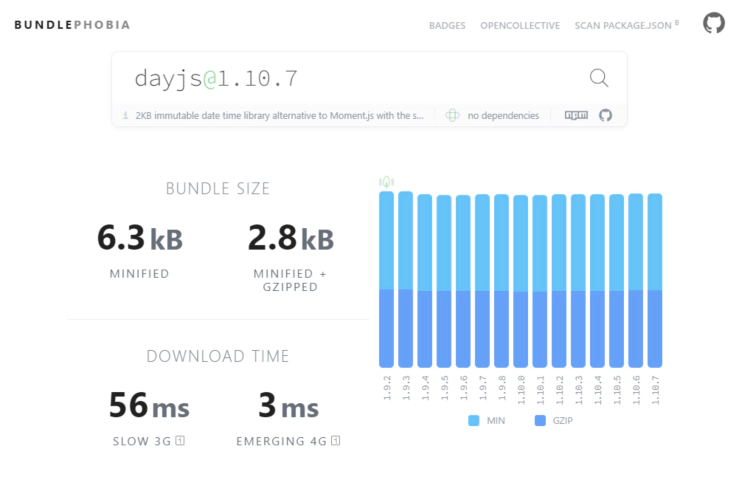The image size is (739, 480).
Task: Open the npm package page icon
Action: [576, 115]
